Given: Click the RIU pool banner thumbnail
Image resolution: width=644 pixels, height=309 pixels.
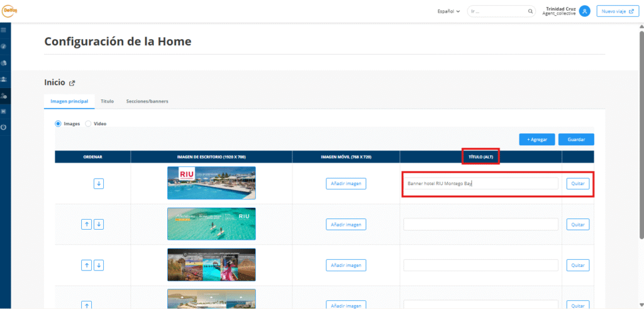Looking at the screenshot, I should tap(211, 183).
